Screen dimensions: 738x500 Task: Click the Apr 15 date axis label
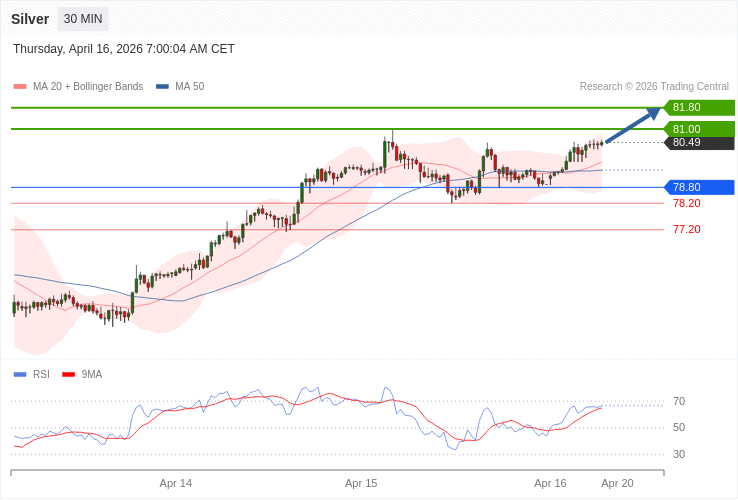click(x=361, y=483)
